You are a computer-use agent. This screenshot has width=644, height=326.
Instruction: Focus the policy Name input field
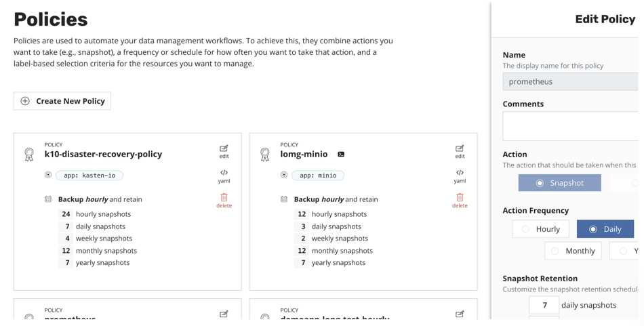click(x=571, y=81)
